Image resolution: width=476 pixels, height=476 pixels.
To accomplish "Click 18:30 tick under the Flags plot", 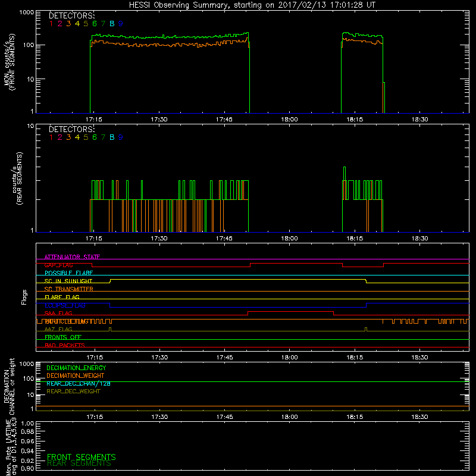I will pyautogui.click(x=420, y=358).
